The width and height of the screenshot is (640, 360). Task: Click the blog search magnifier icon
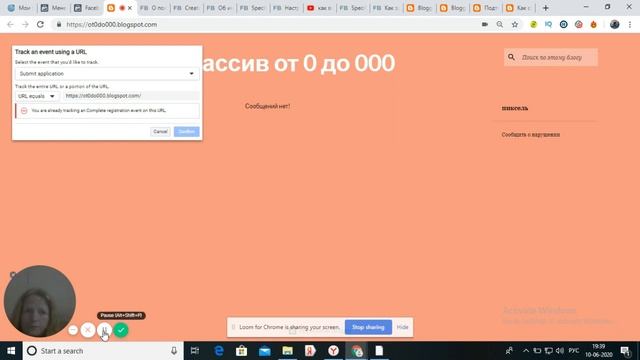click(511, 57)
